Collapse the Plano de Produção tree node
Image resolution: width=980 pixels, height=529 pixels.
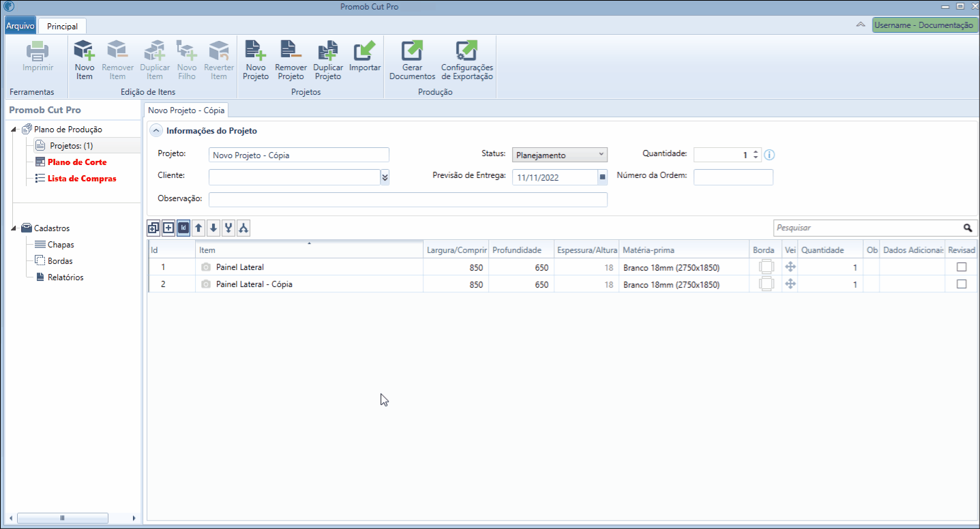[14, 130]
